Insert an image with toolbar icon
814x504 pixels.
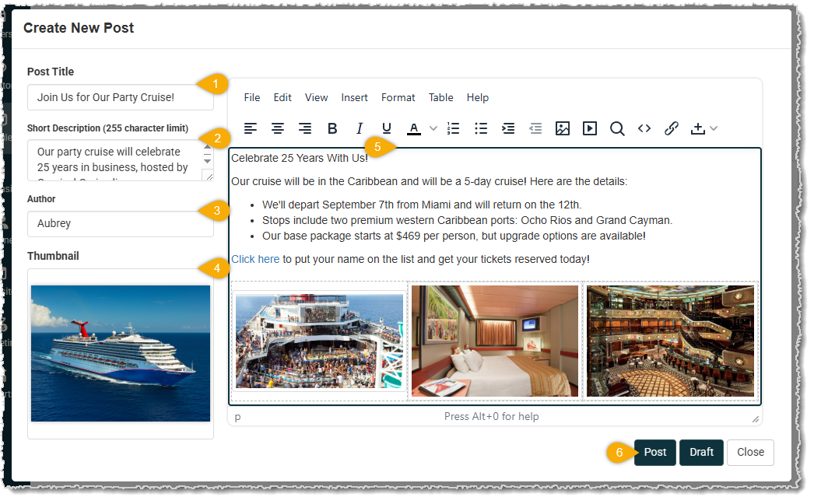(x=563, y=128)
